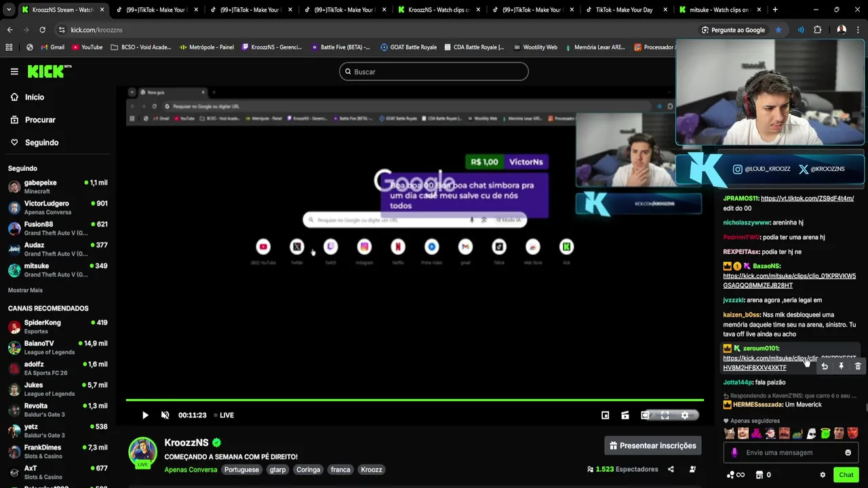The height and width of the screenshot is (488, 868).
Task: Switch to mitsuke Watch clips browser tab
Action: coord(719,9)
